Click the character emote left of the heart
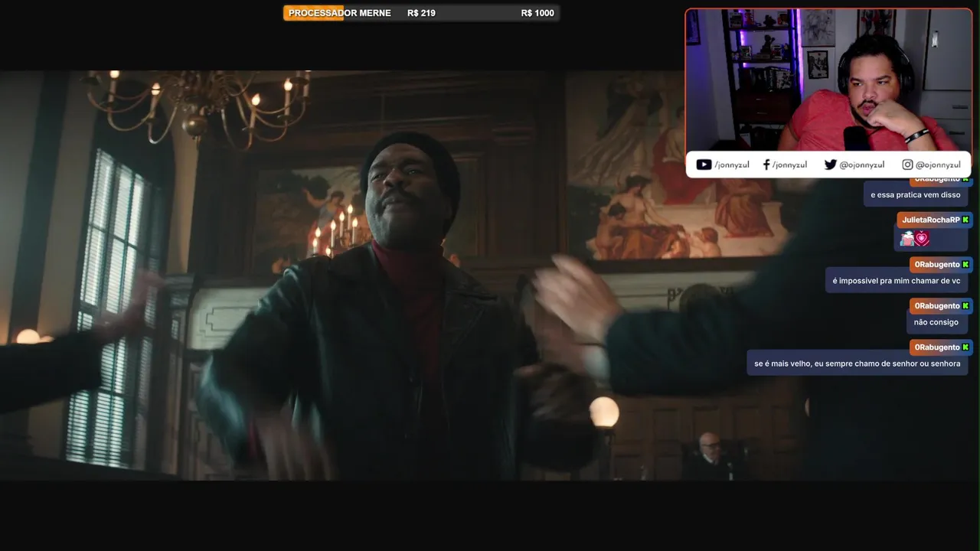 click(x=907, y=239)
